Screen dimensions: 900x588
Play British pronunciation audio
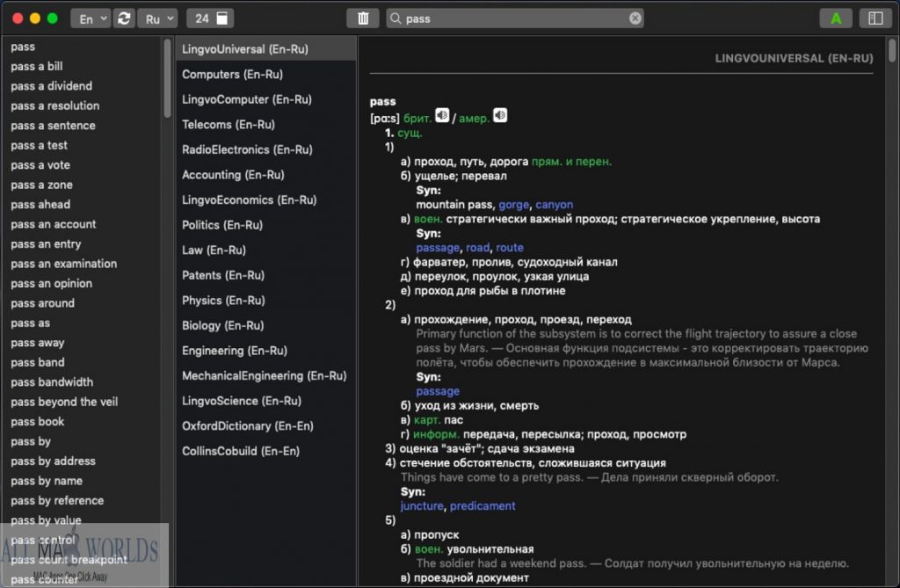pyautogui.click(x=441, y=115)
